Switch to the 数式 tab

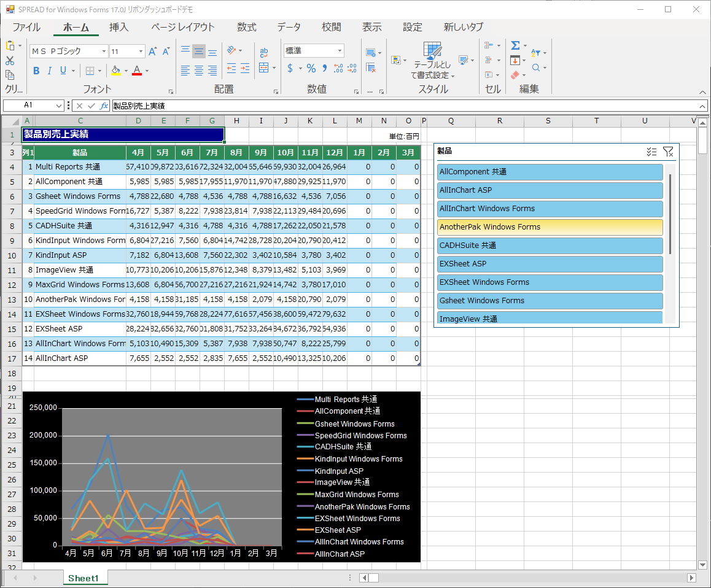click(x=247, y=27)
